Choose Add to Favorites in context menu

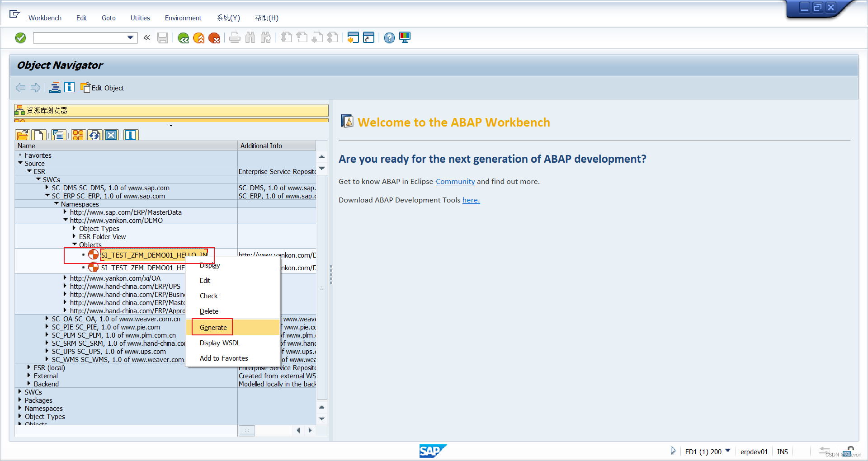click(224, 358)
